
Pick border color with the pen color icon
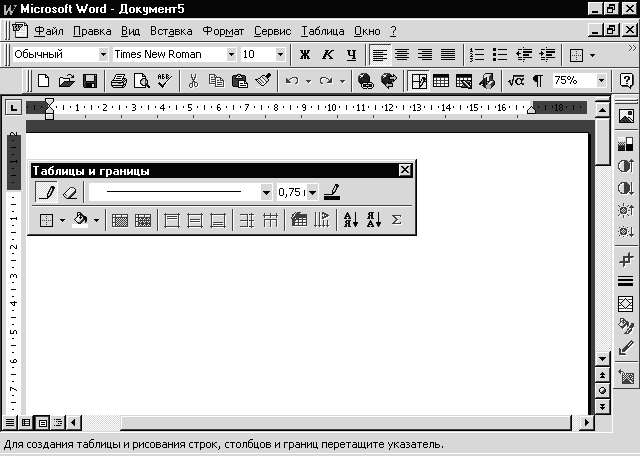[x=332, y=192]
